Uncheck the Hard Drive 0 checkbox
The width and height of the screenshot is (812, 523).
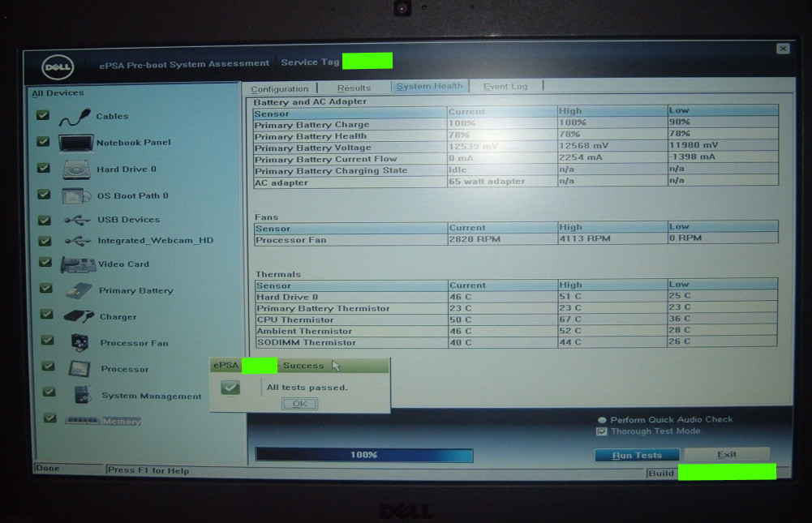[x=44, y=168]
